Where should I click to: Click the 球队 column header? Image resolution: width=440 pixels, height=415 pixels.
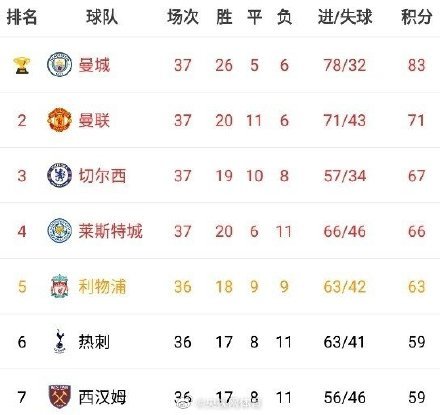(x=102, y=17)
